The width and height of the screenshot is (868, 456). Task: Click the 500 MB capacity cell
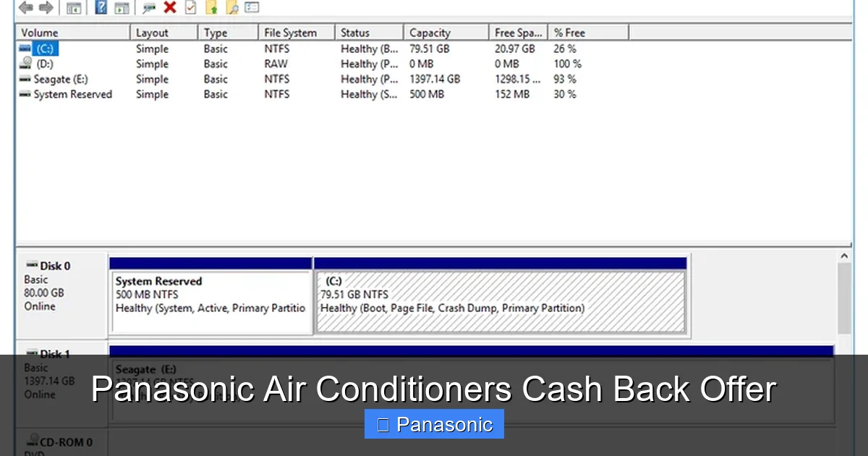(x=427, y=94)
